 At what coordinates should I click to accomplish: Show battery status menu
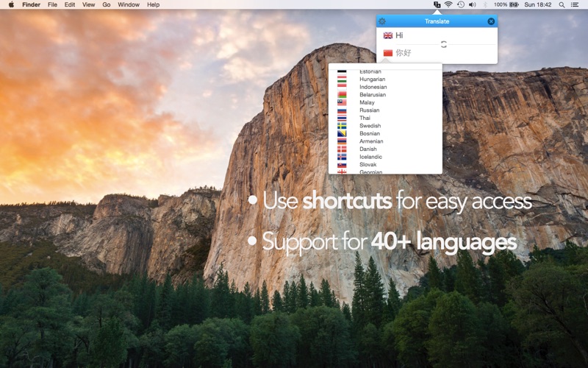pyautogui.click(x=506, y=4)
